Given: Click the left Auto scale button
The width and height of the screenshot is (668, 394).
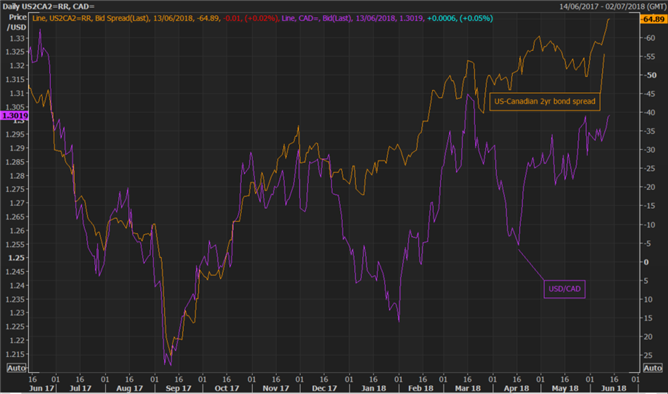Looking at the screenshot, I should click(16, 368).
